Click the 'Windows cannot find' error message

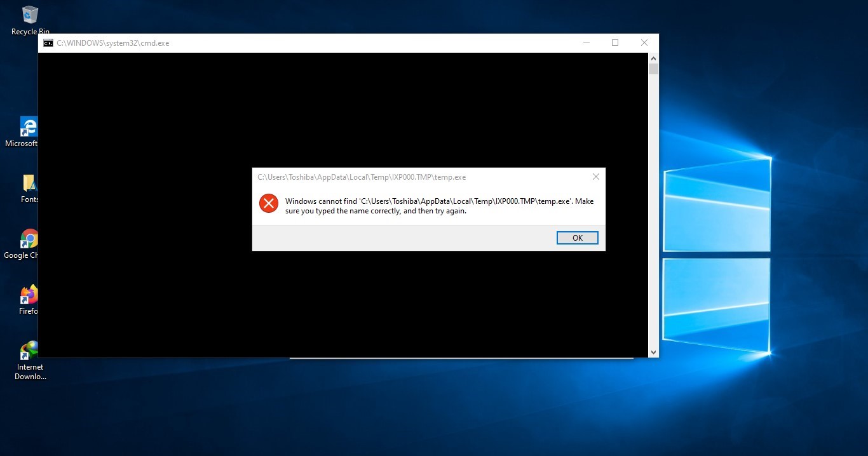click(439, 206)
